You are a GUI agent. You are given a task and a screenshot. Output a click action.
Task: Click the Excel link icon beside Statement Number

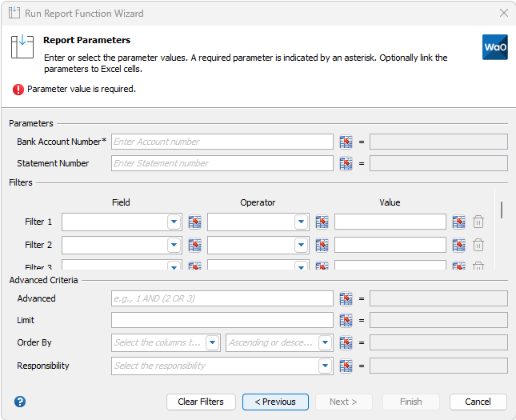tap(346, 163)
